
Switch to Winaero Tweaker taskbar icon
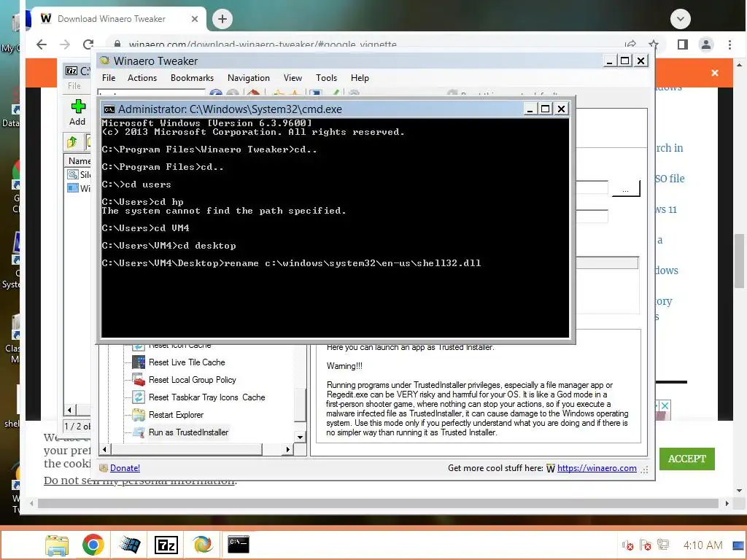pos(203,544)
